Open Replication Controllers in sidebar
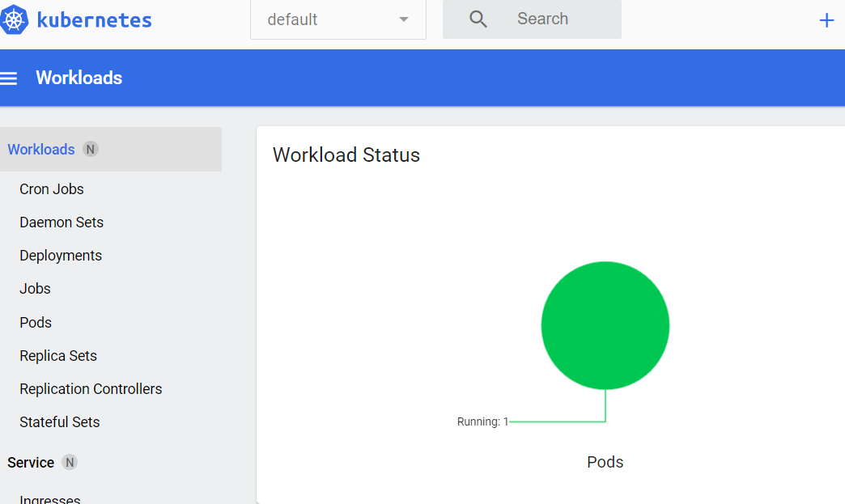The width and height of the screenshot is (845, 504). click(91, 389)
